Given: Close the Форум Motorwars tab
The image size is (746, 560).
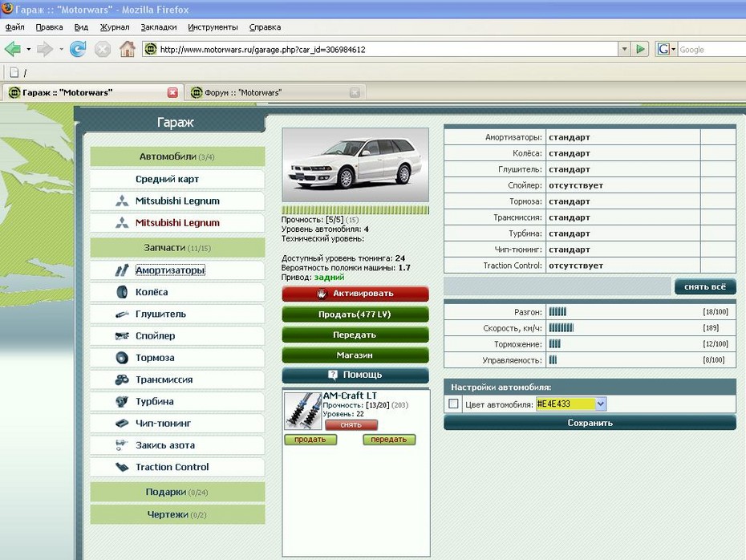Looking at the screenshot, I should (355, 93).
